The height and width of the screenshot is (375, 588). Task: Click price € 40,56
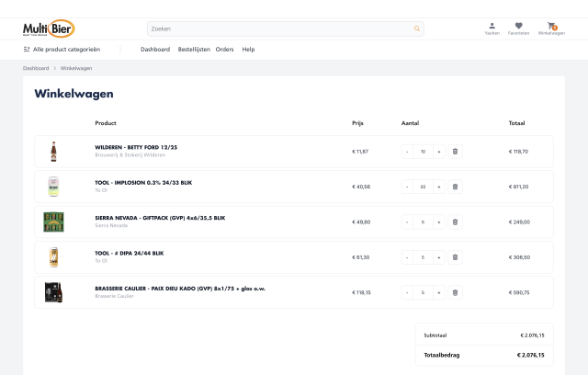tap(361, 187)
